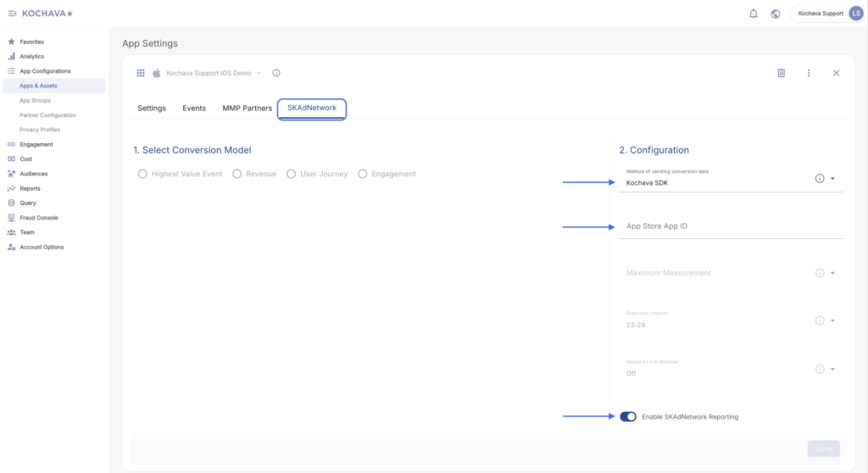Expand the method of sending conversion data dropdown
The image size is (868, 473).
pos(832,179)
